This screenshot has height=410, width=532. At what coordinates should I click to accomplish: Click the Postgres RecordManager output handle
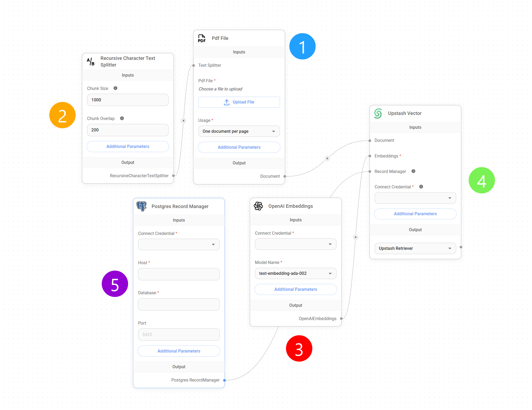(x=224, y=380)
